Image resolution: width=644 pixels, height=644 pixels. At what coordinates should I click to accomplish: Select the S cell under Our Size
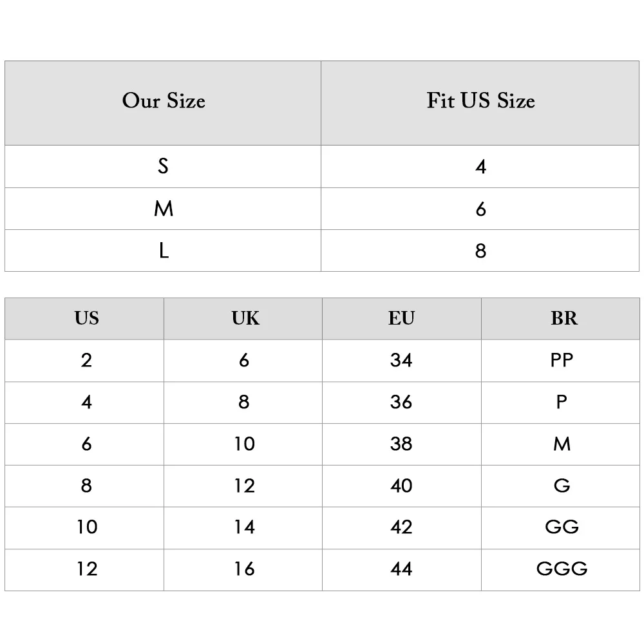coord(164,167)
